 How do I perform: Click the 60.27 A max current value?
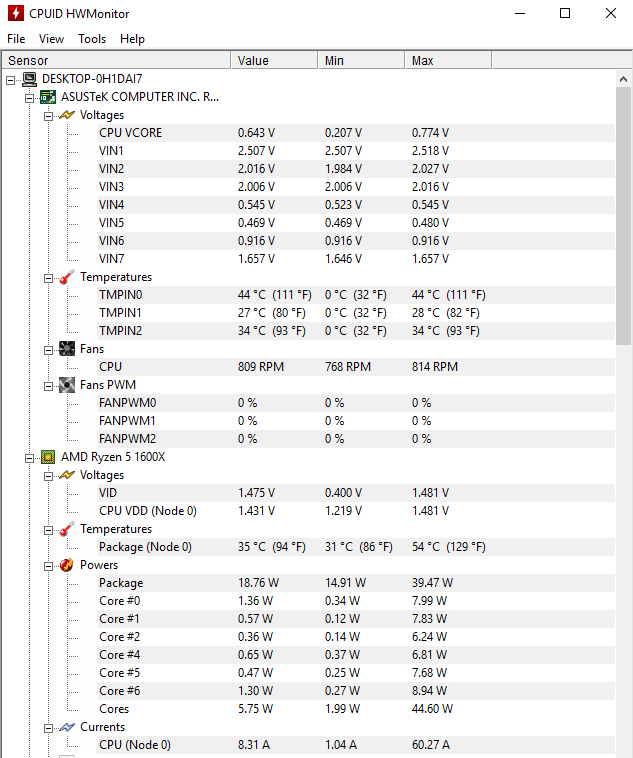[431, 745]
